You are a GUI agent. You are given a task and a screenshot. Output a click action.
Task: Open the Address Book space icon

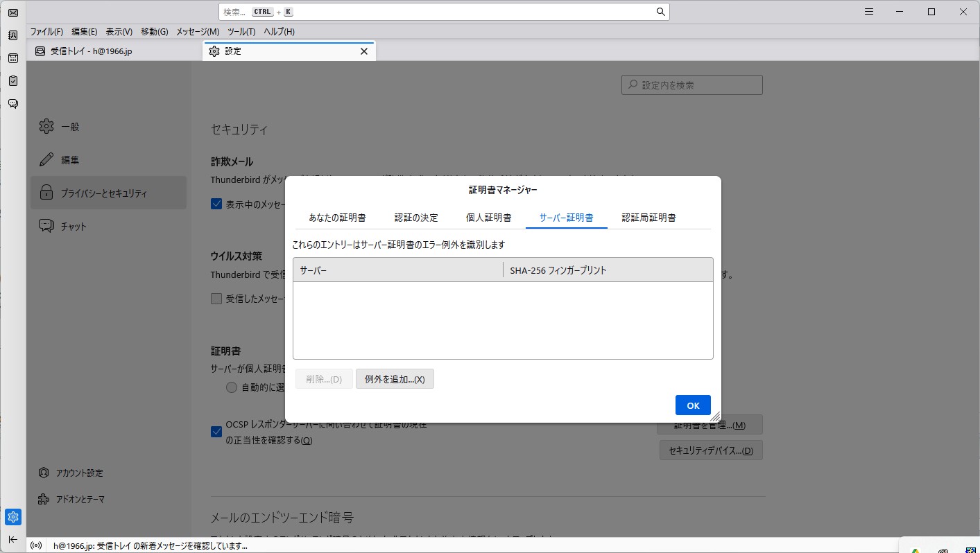pos(12,35)
